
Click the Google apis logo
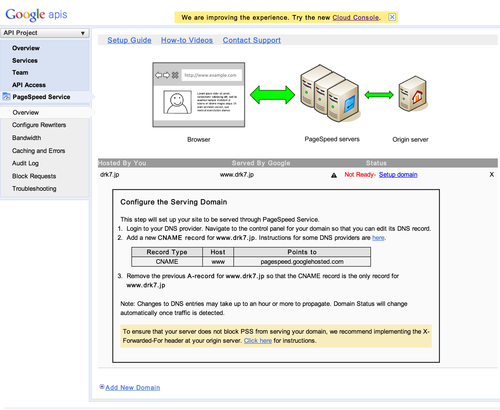coord(36,15)
